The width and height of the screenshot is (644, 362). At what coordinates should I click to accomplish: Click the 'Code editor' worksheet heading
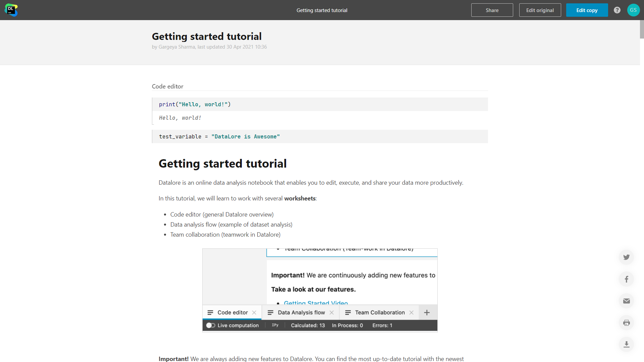tap(168, 86)
